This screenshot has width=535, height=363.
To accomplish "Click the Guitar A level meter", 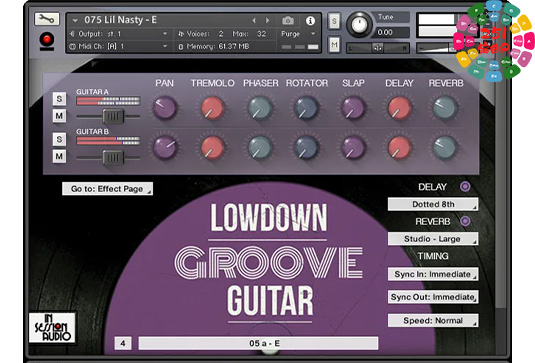I will (x=108, y=101).
